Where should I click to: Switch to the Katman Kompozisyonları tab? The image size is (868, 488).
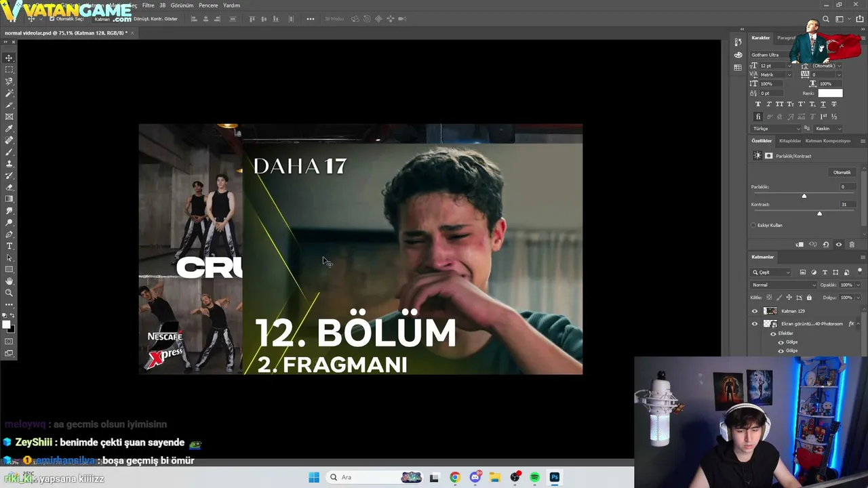coord(827,141)
